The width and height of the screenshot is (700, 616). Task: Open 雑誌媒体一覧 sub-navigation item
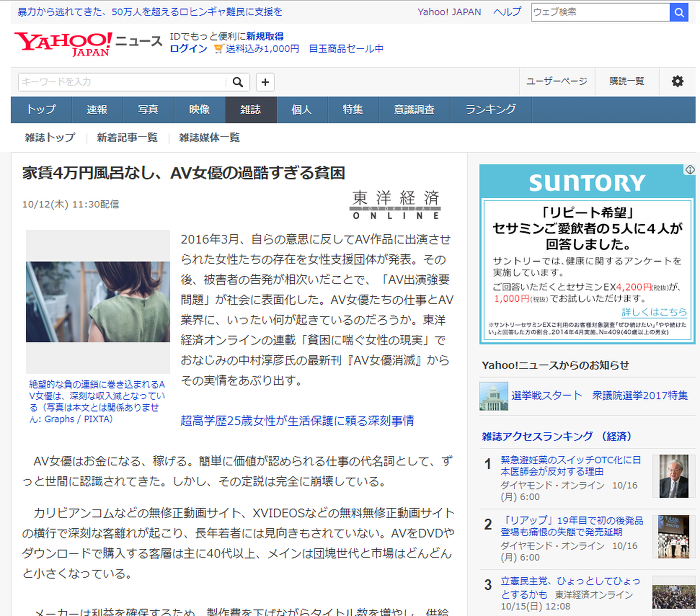click(209, 137)
